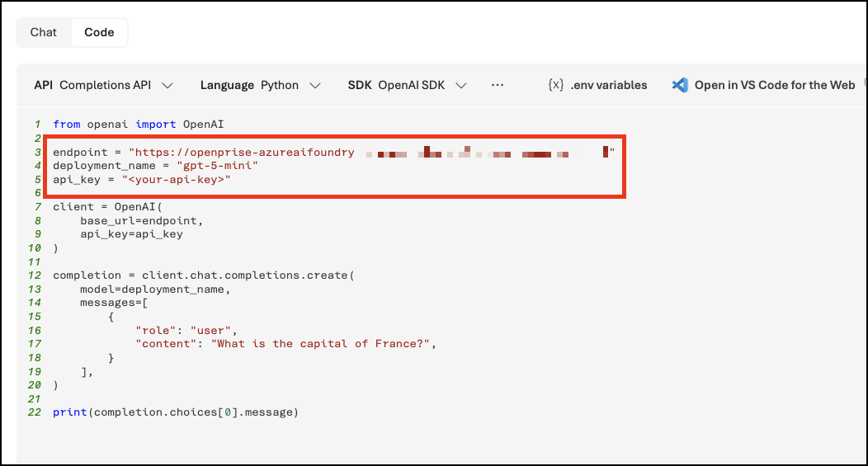Click the {x} env variables icon

click(x=556, y=85)
